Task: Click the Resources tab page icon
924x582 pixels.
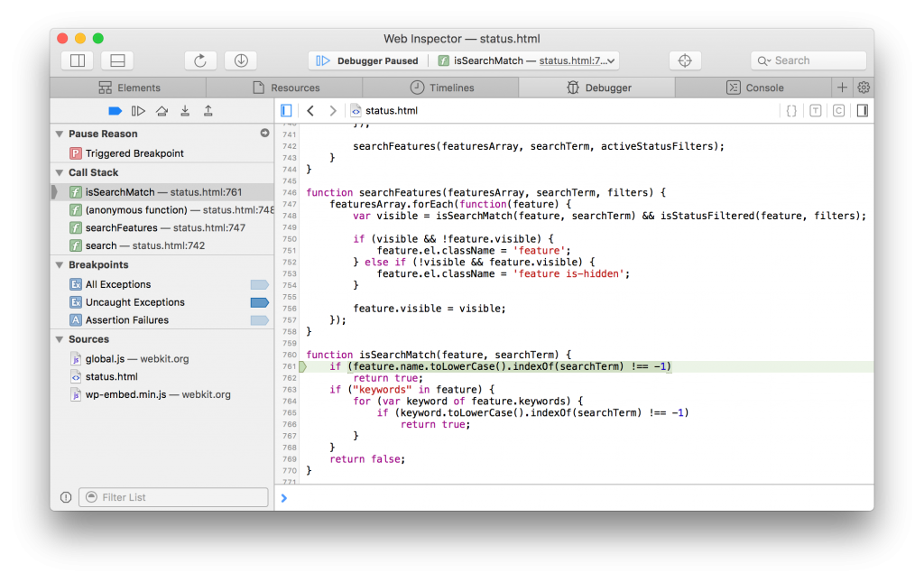Action: coord(258,88)
